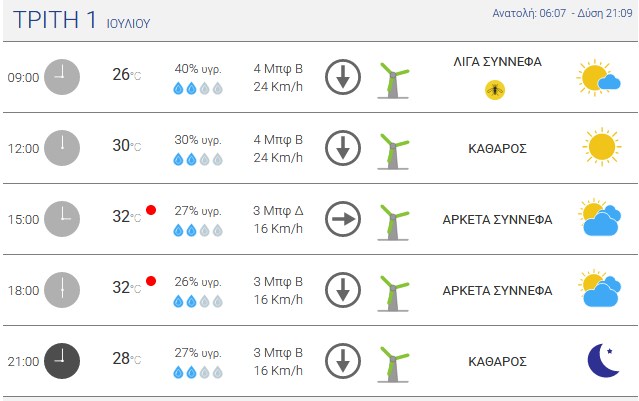The image size is (639, 401).
Task: Click the sunrise and sunset times text
Action: (x=562, y=13)
